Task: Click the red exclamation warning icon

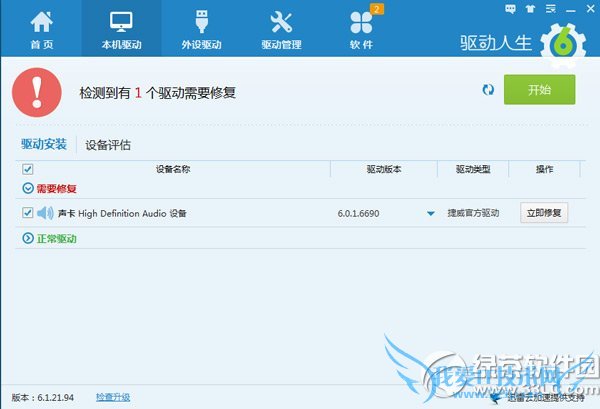Action: tap(37, 92)
